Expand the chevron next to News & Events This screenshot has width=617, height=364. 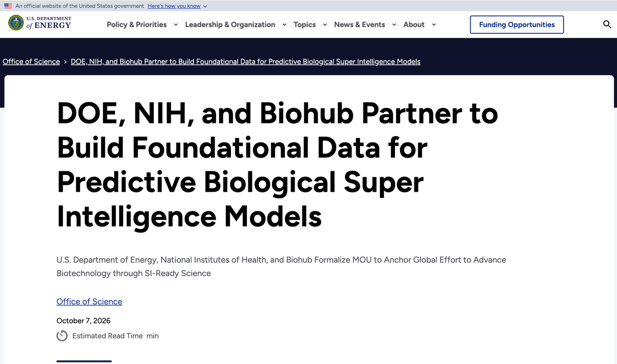(394, 25)
